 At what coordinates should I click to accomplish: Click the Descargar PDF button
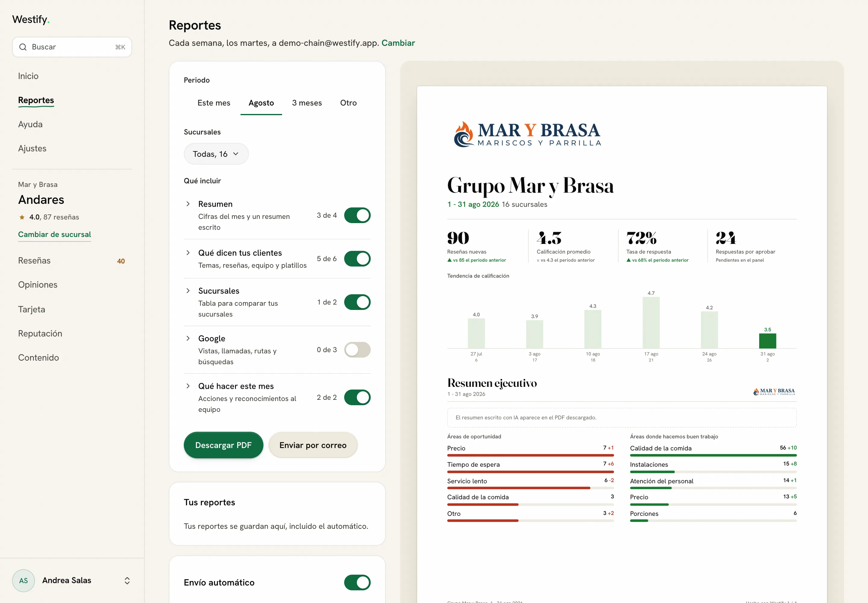(223, 445)
